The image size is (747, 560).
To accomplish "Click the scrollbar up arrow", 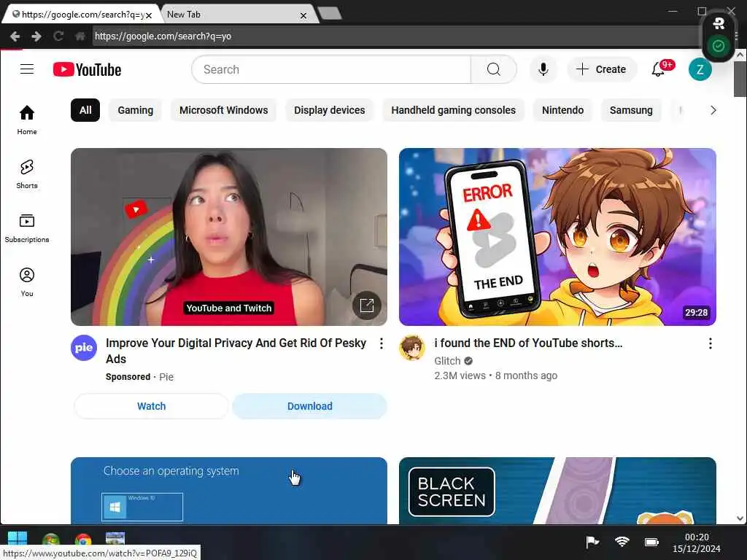I will point(740,55).
